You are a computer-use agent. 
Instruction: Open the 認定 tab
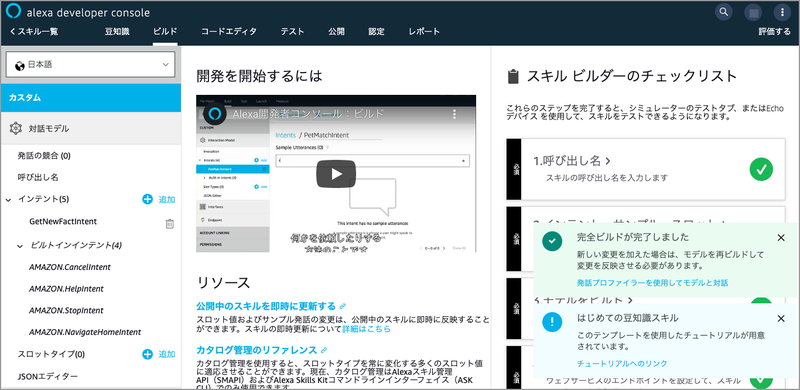tap(376, 32)
